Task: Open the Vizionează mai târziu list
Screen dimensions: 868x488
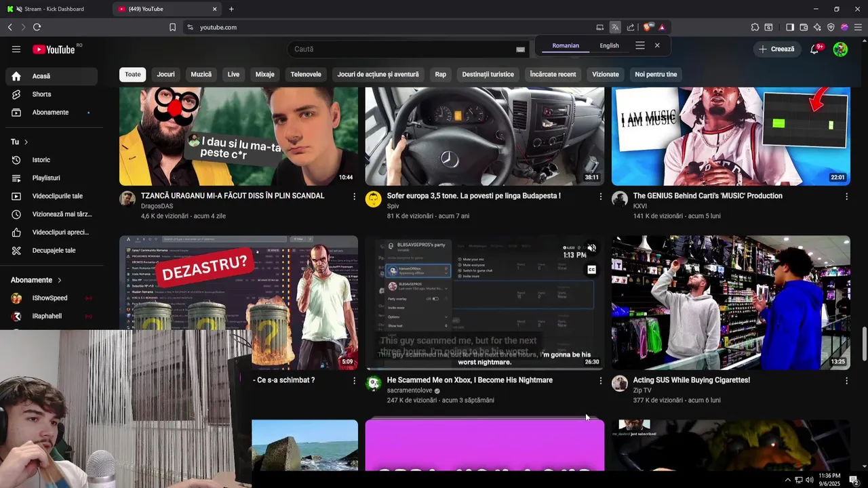Action: (x=52, y=214)
